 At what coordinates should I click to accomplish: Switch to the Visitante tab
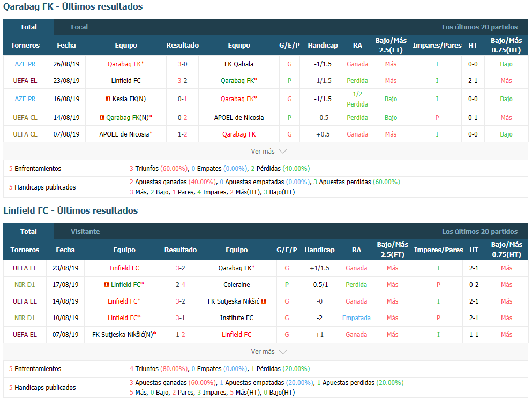(85, 232)
